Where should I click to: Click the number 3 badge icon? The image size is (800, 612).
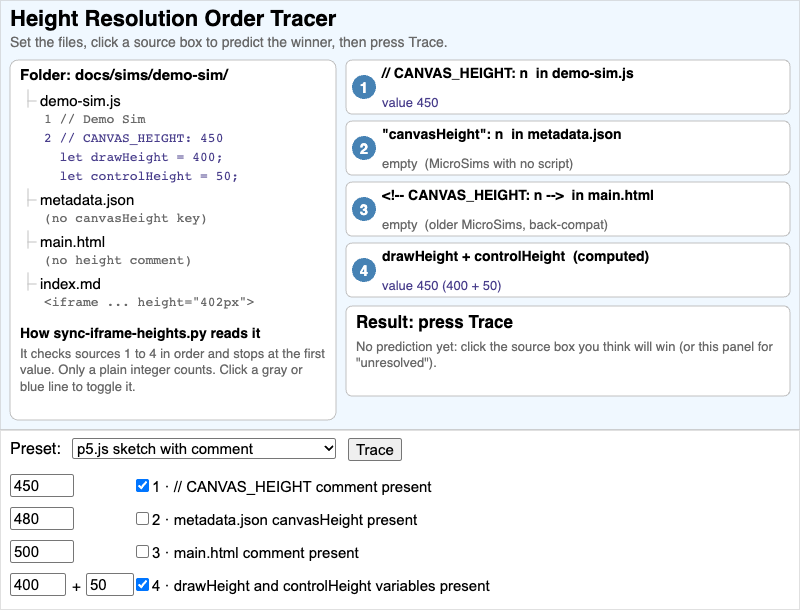(x=364, y=209)
